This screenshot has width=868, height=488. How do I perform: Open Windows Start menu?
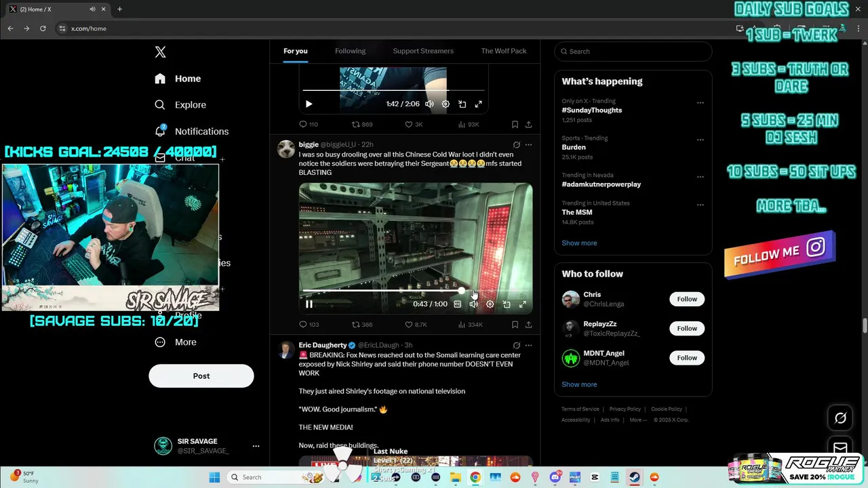(x=214, y=478)
